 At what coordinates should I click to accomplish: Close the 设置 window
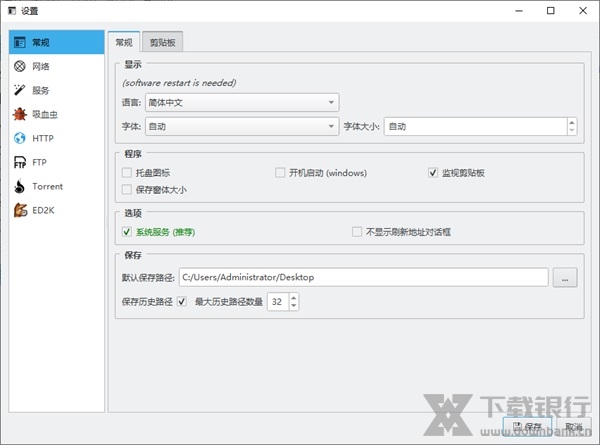coord(583,11)
